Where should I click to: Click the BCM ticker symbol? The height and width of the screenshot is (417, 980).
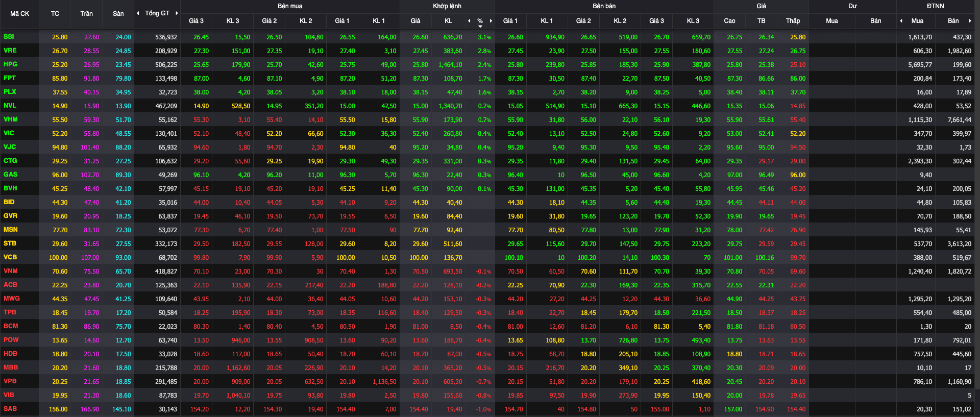(x=11, y=326)
